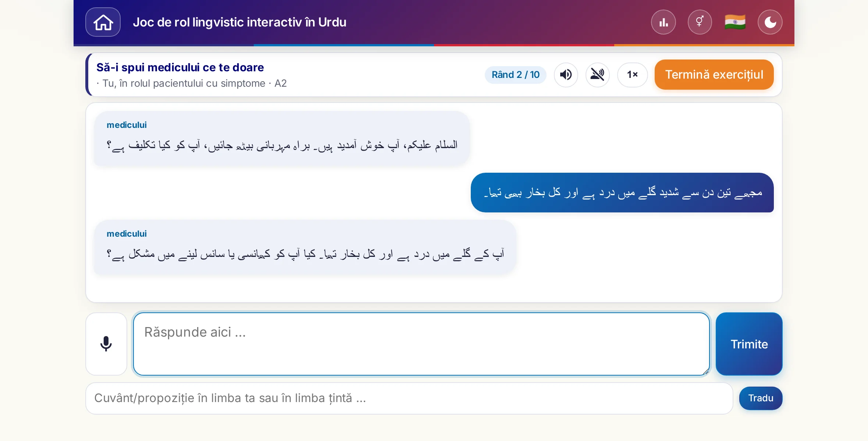Play audio with the speaker icon
Viewport: 868px width, 441px height.
[566, 75]
